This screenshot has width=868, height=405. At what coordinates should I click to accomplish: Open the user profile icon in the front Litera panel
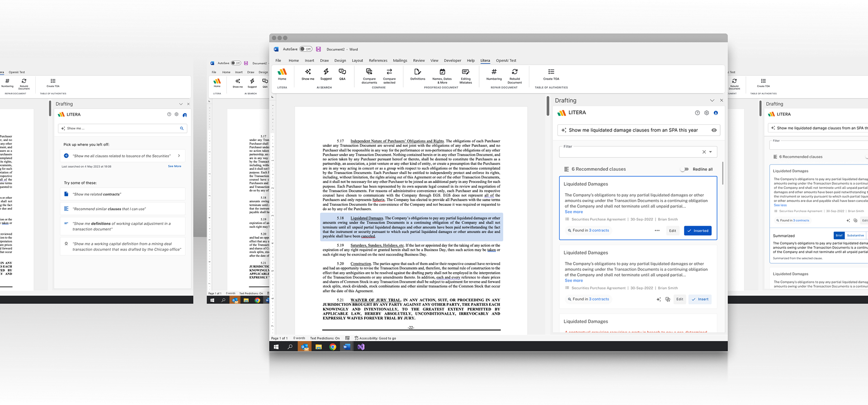pyautogui.click(x=716, y=113)
